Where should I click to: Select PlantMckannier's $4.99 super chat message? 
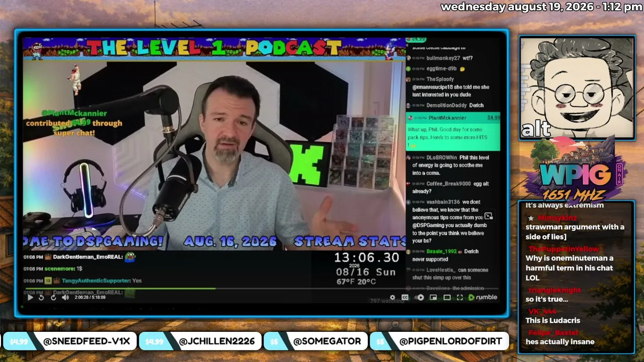(453, 132)
